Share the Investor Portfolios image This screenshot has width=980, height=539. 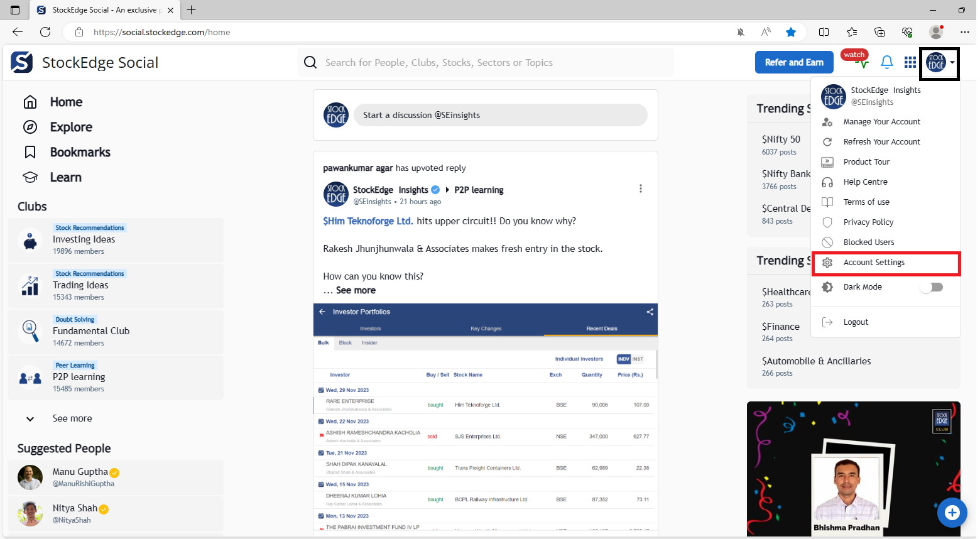point(650,312)
